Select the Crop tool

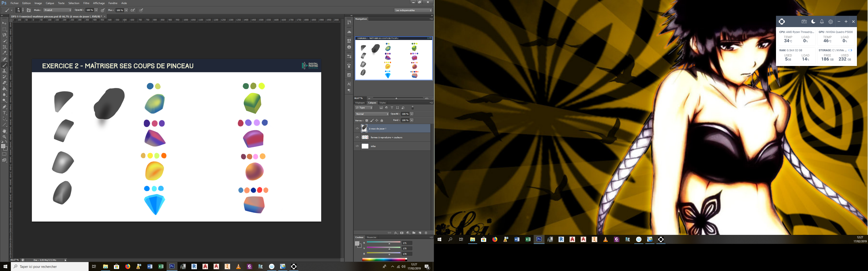point(4,47)
